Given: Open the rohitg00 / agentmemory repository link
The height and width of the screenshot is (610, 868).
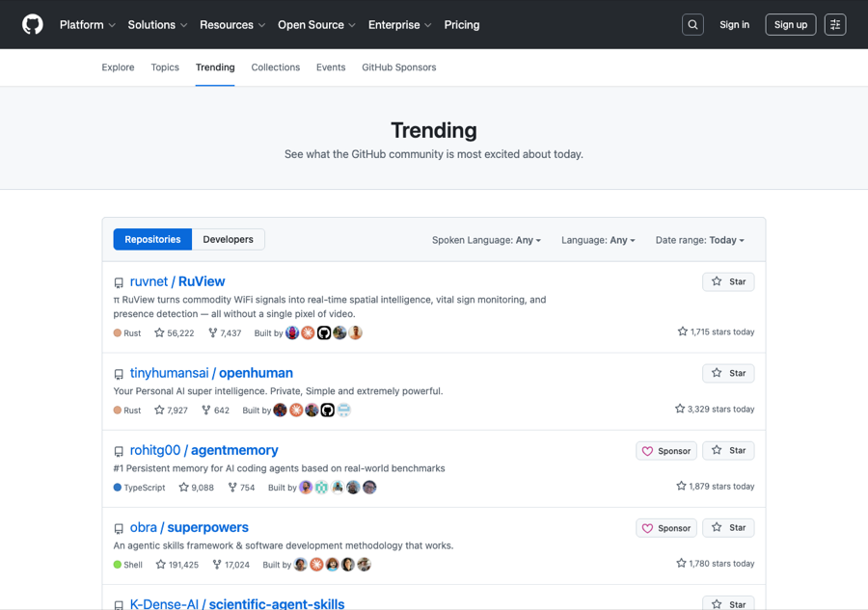Looking at the screenshot, I should (x=203, y=450).
